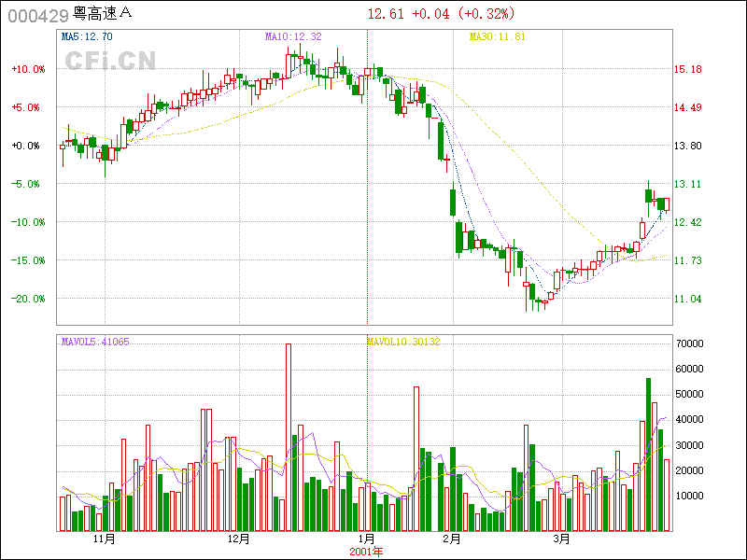Click the 2月 date axis marker

[x=452, y=539]
